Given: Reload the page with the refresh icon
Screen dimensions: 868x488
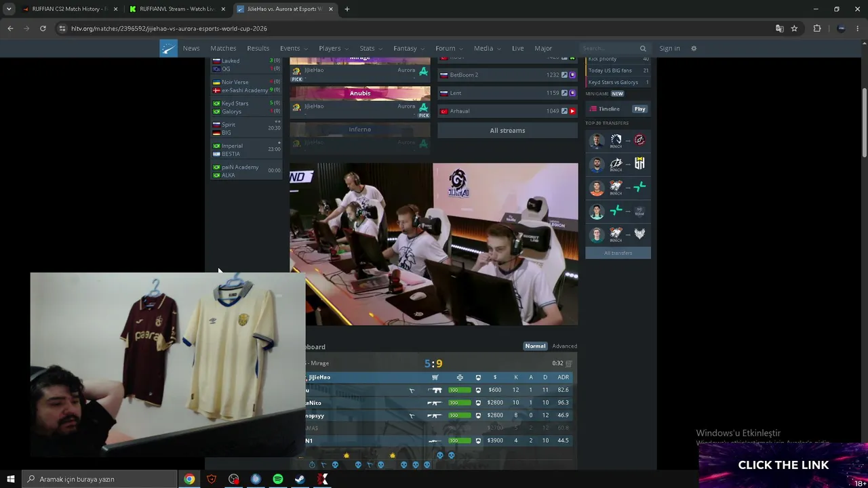Looking at the screenshot, I should click(43, 28).
